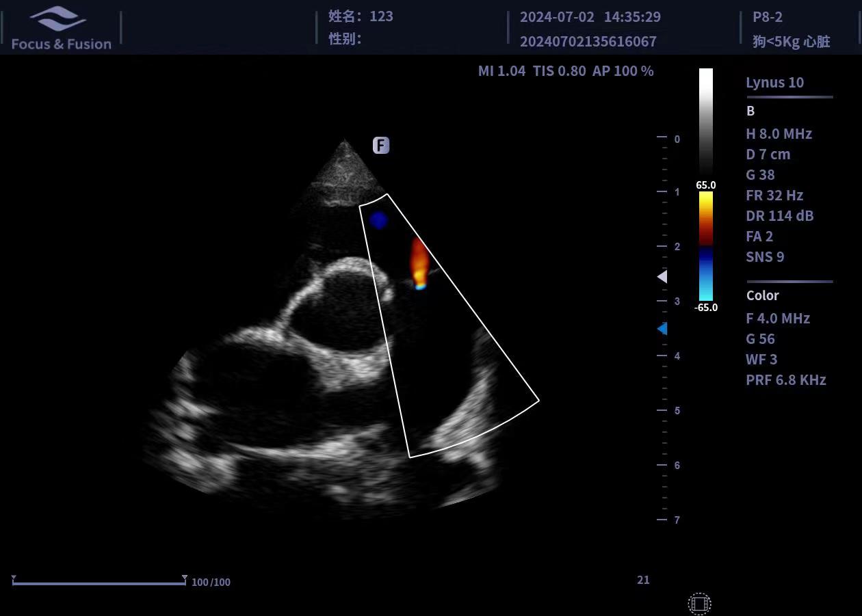Screen dimensions: 862x616
Task: Click the white focus position triangle
Action: click(x=662, y=276)
